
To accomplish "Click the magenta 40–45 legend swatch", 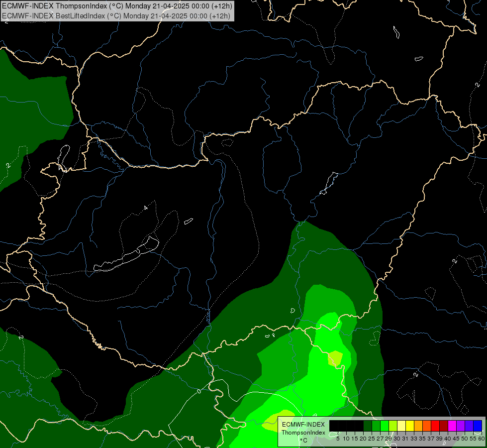I will point(452,426).
